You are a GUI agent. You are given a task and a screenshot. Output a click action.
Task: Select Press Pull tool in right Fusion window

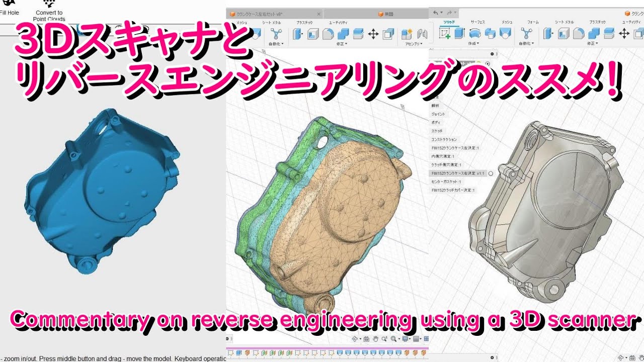[549, 34]
